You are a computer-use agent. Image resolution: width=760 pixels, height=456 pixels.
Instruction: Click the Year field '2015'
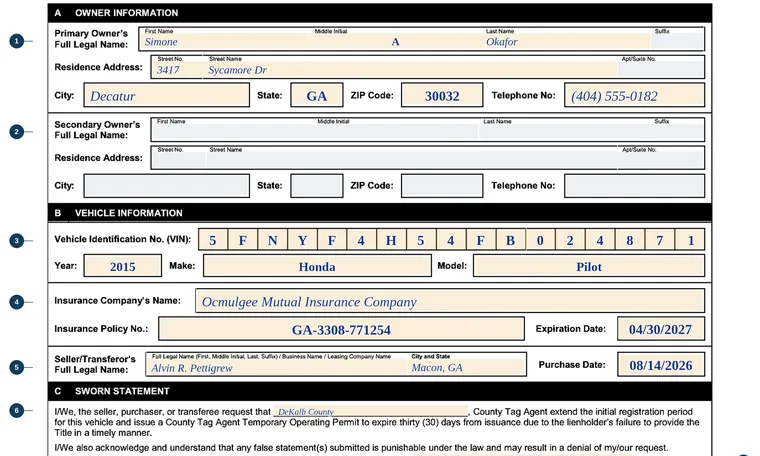pyautogui.click(x=123, y=266)
